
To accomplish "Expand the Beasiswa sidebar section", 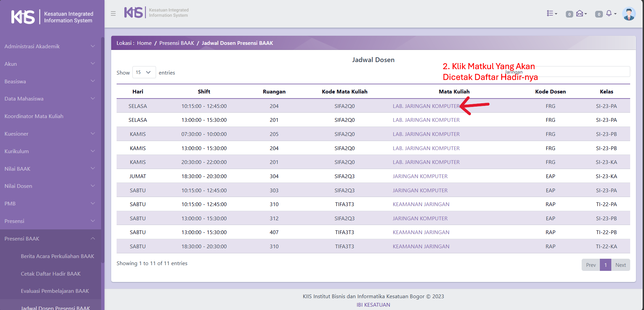I will 50,81.
